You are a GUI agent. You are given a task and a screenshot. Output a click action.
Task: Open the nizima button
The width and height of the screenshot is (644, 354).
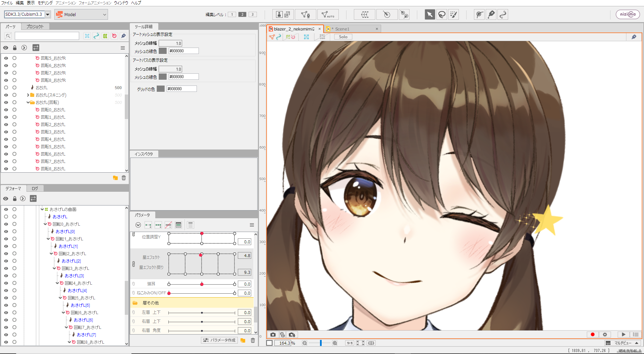pos(628,14)
